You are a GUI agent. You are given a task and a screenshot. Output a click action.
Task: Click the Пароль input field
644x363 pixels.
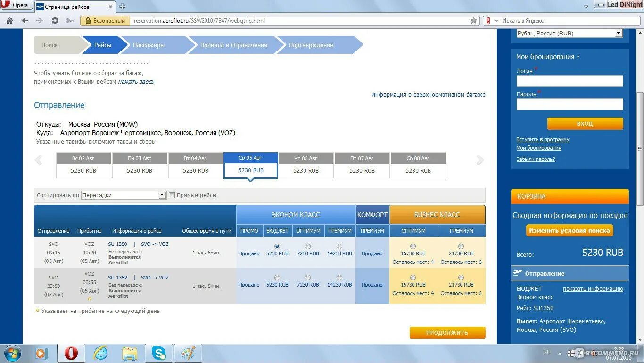click(x=570, y=104)
